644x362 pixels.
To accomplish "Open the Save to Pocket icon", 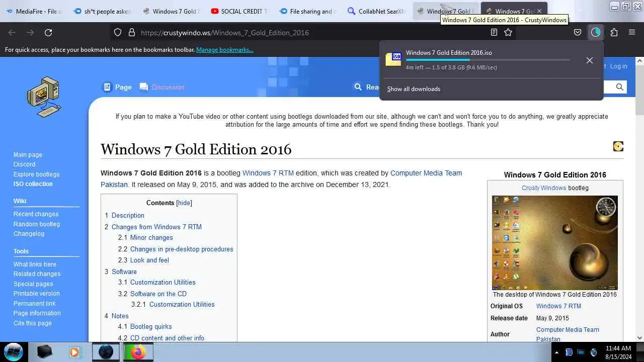I will pos(578,33).
